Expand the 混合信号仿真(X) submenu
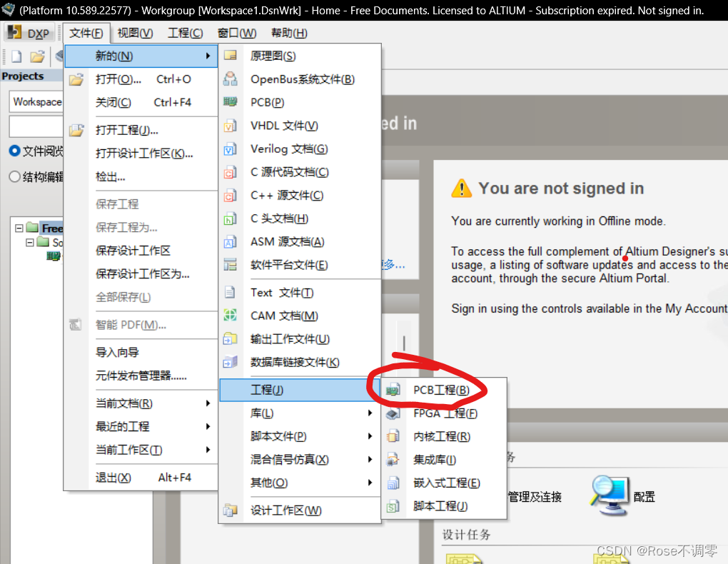This screenshot has width=728, height=564. pyautogui.click(x=370, y=460)
